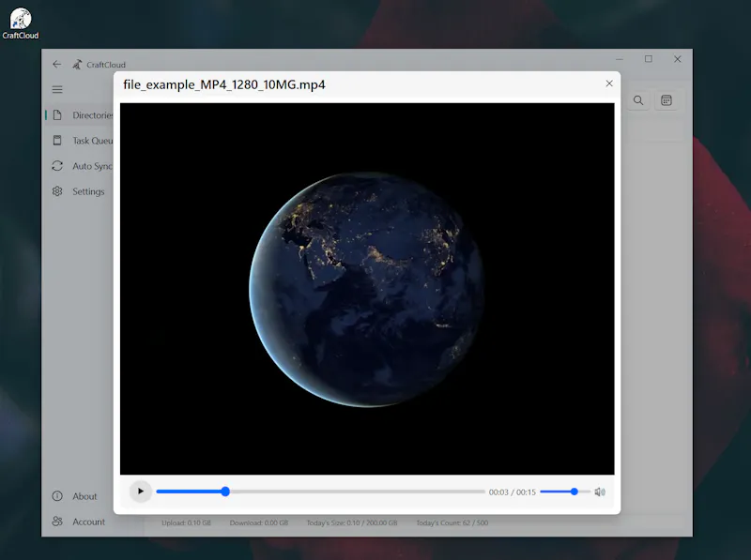Open the Account page
This screenshot has height=560, width=751.
pyautogui.click(x=80, y=522)
